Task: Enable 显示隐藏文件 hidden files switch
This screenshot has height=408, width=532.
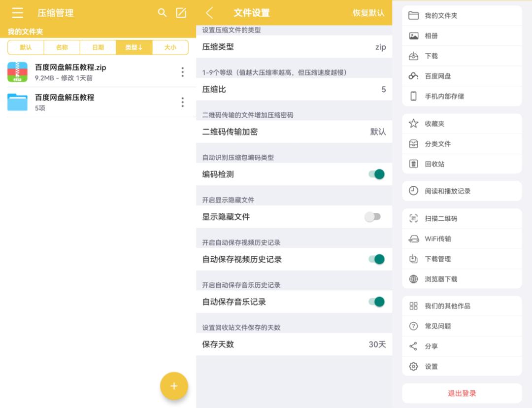Action: click(x=373, y=216)
